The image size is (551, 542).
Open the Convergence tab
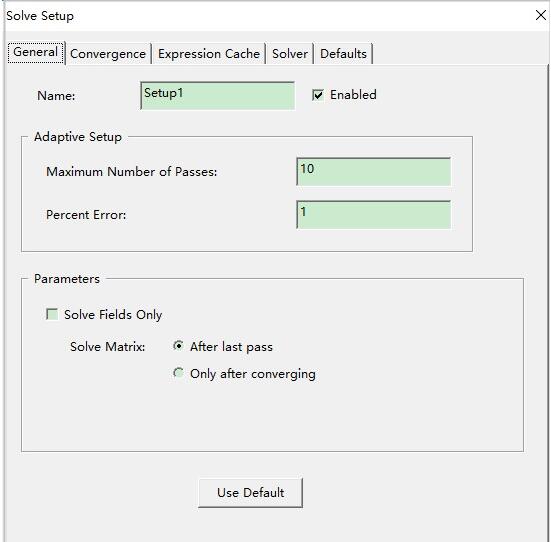click(108, 54)
